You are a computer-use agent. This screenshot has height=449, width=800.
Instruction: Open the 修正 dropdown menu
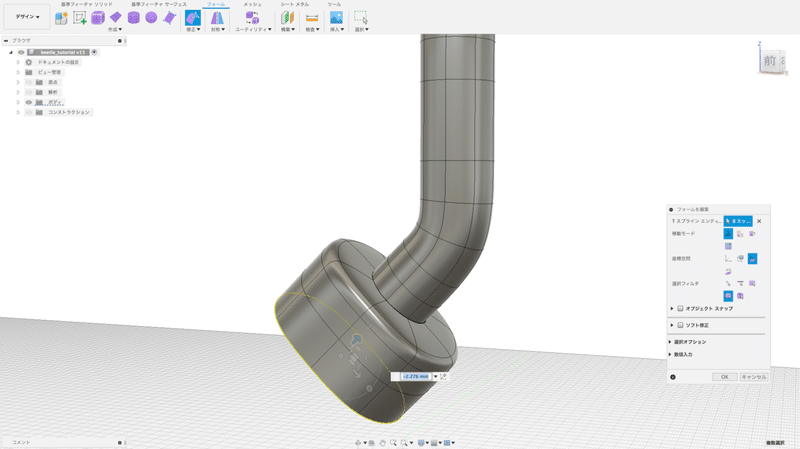pos(193,30)
